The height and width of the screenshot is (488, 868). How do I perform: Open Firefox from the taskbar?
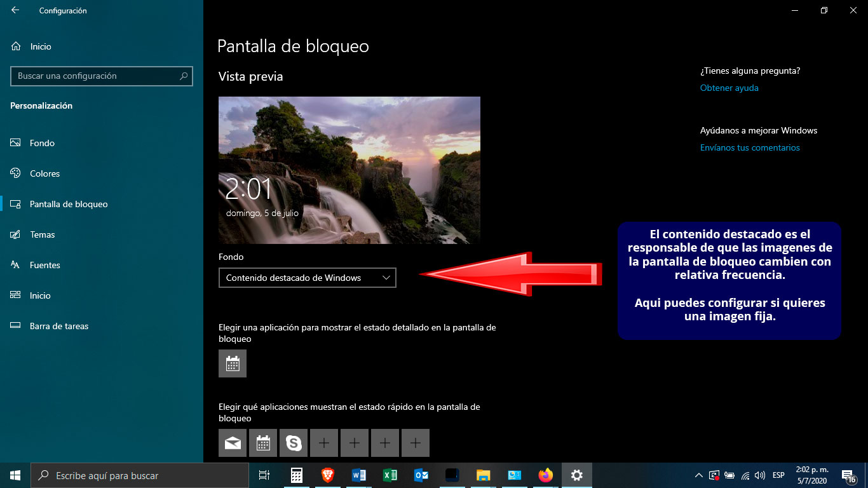545,475
